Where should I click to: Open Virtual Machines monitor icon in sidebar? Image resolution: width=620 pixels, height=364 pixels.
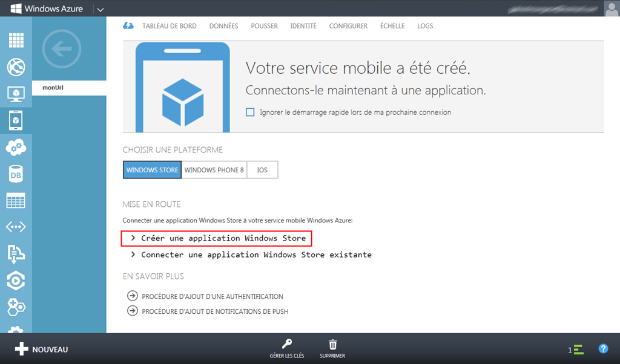[16, 94]
